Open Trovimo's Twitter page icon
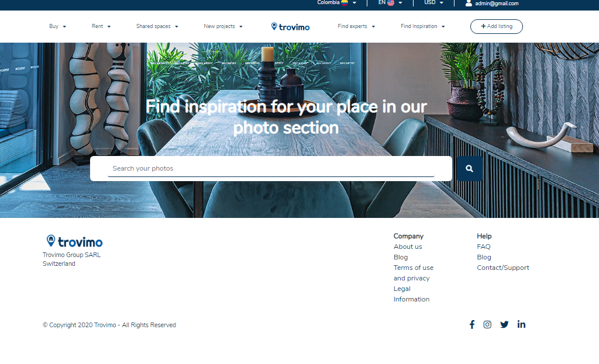This screenshot has height=364, width=599. (x=504, y=324)
